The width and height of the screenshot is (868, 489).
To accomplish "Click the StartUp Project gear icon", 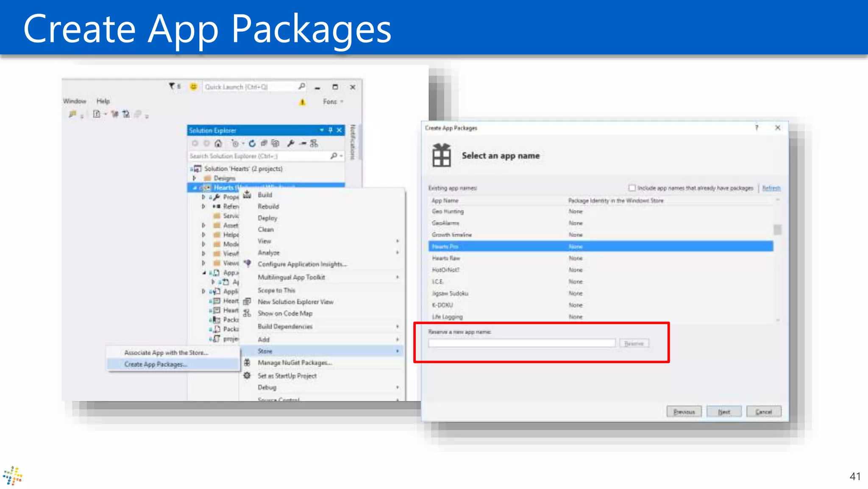I will (x=247, y=375).
